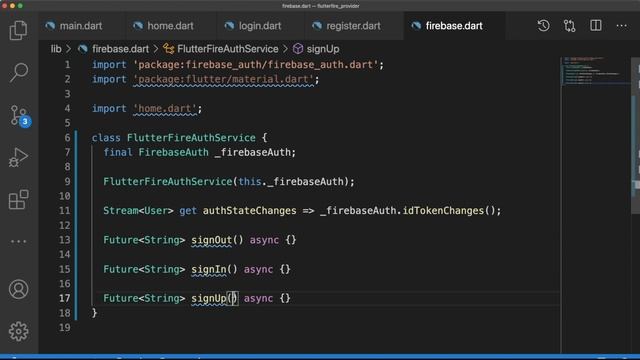The height and width of the screenshot is (360, 640).
Task: Split the editor to the right
Action: (596, 25)
